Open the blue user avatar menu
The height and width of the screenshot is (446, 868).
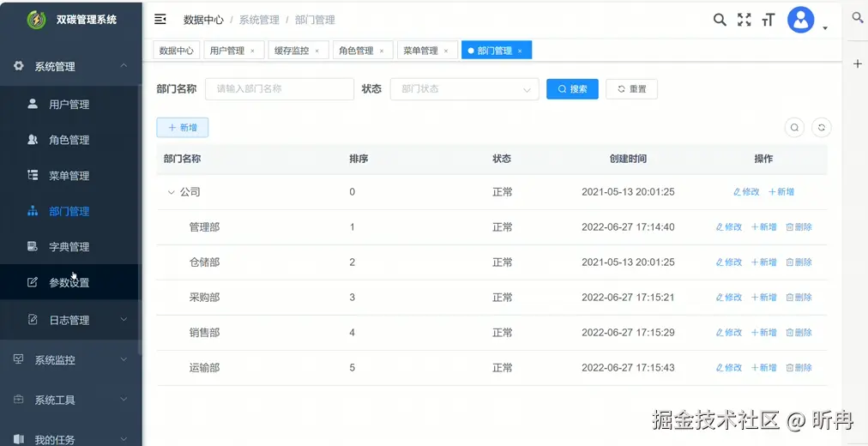point(800,20)
